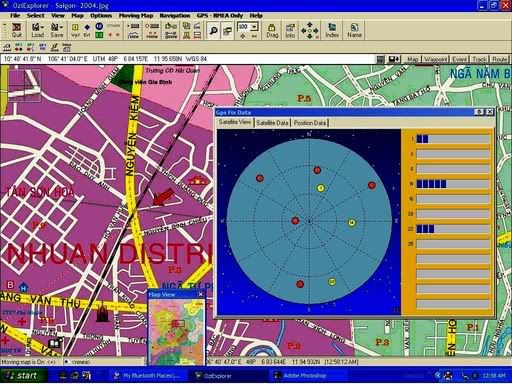Viewport: 512px width, 384px height.
Task: Click the Evt event position icon
Action: (x=87, y=30)
